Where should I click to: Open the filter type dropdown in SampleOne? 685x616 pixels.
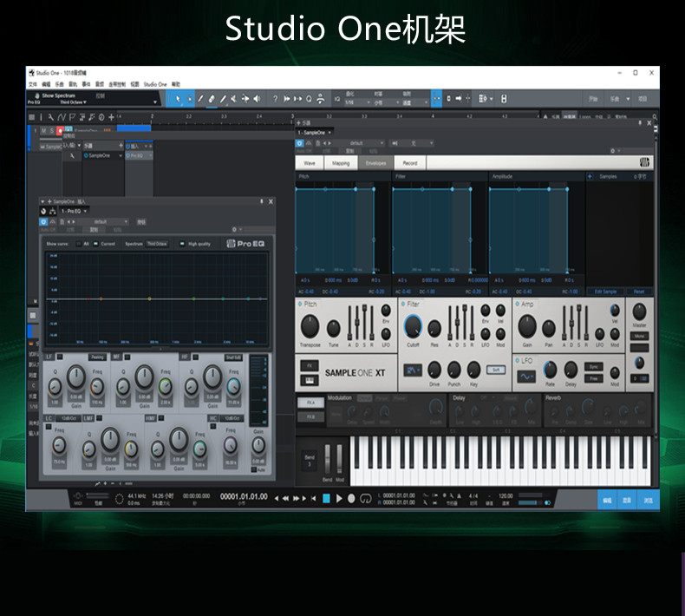coord(413,370)
